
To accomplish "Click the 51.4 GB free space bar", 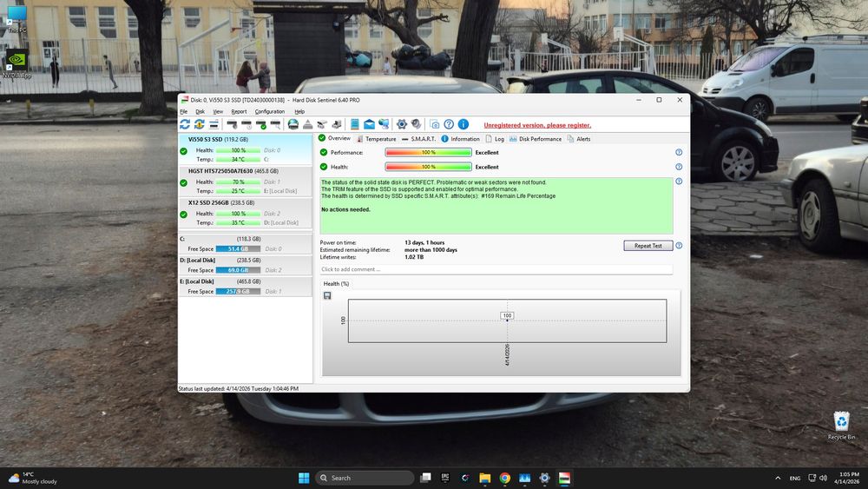I will click(238, 248).
